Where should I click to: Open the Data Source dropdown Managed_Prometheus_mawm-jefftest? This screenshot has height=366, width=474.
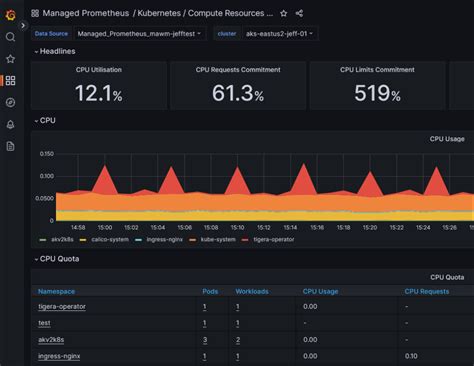point(139,34)
